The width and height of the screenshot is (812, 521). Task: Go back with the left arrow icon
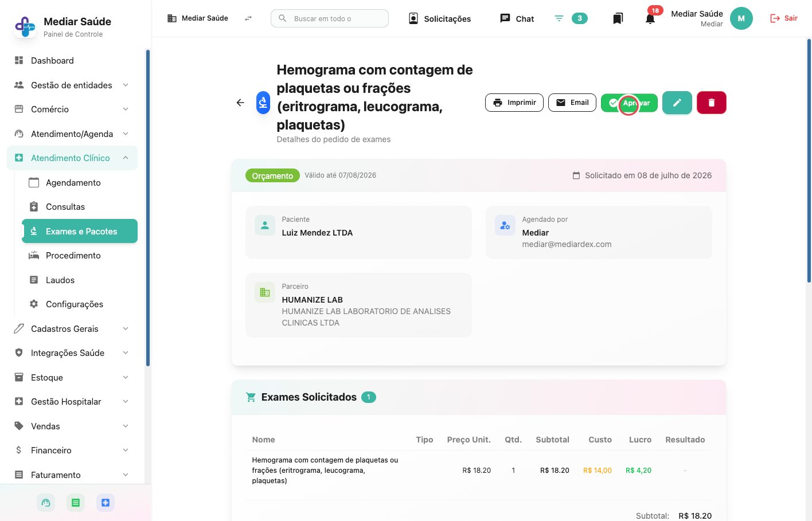tap(240, 103)
